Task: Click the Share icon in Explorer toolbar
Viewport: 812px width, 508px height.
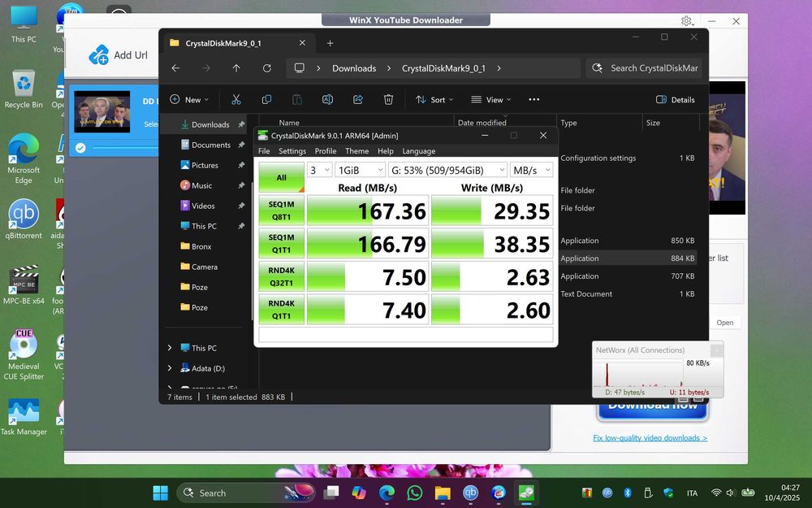Action: coord(358,99)
